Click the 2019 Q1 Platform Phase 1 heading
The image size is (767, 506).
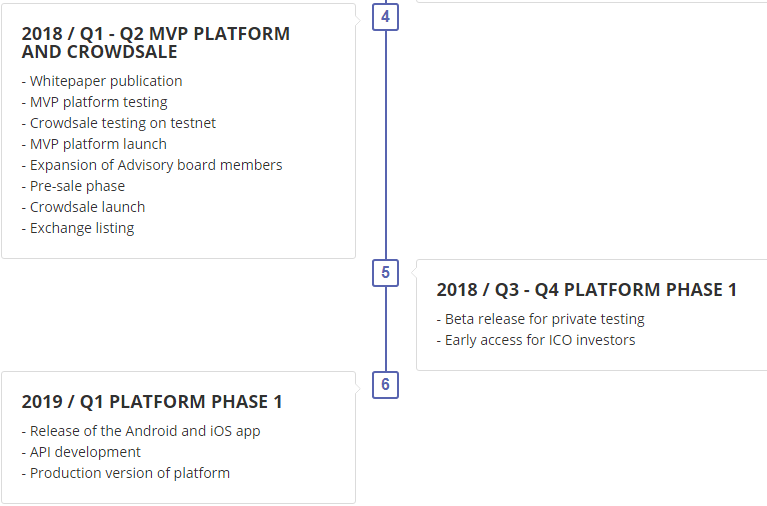[152, 402]
